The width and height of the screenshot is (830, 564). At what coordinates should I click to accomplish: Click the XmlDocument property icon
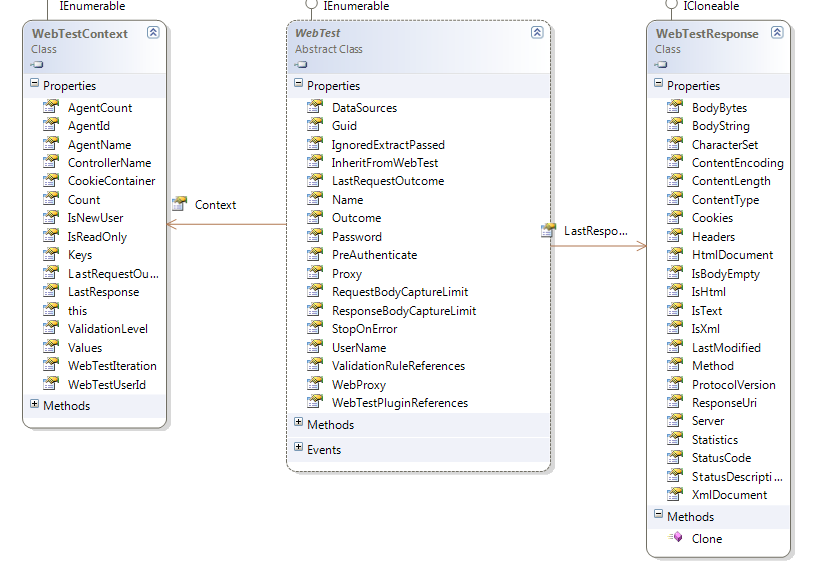pos(675,494)
